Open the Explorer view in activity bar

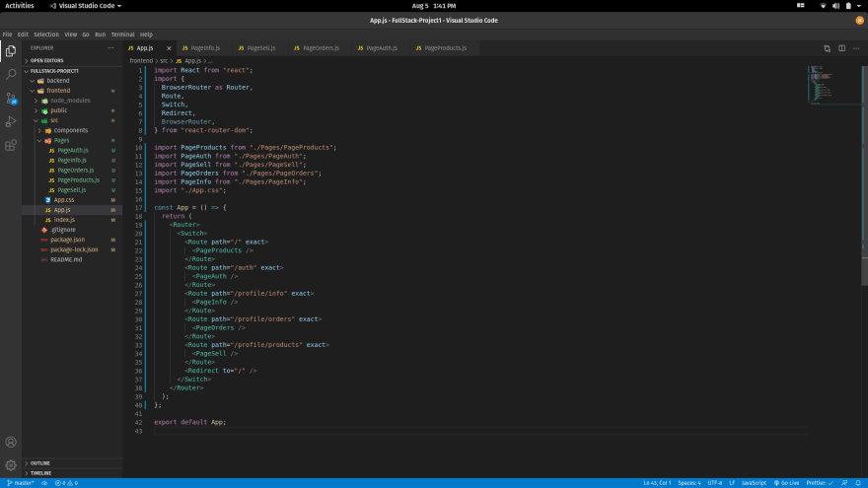coord(11,51)
